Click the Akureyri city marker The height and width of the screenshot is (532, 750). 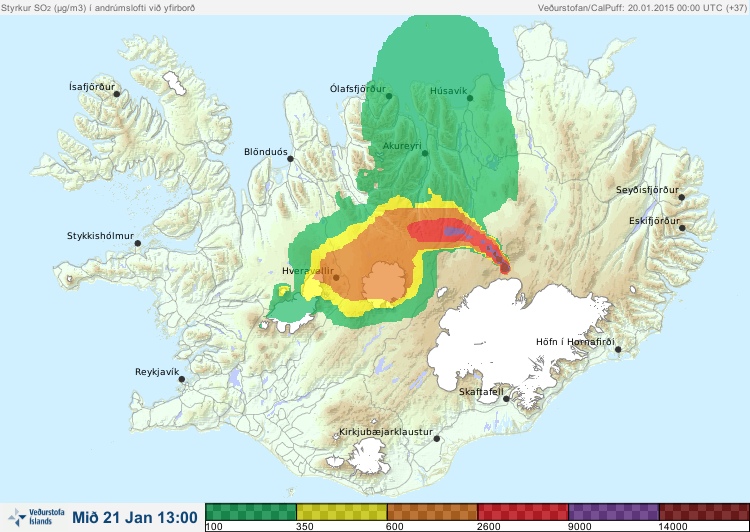click(425, 153)
